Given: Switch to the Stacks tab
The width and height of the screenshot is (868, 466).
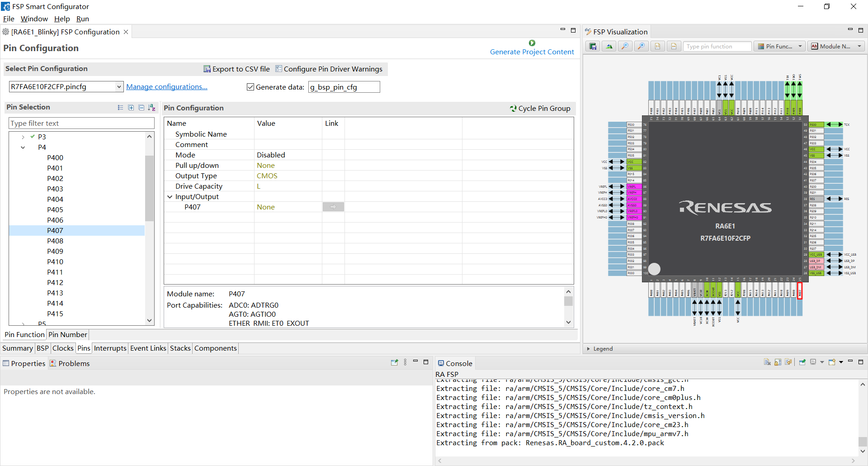Looking at the screenshot, I should point(180,348).
